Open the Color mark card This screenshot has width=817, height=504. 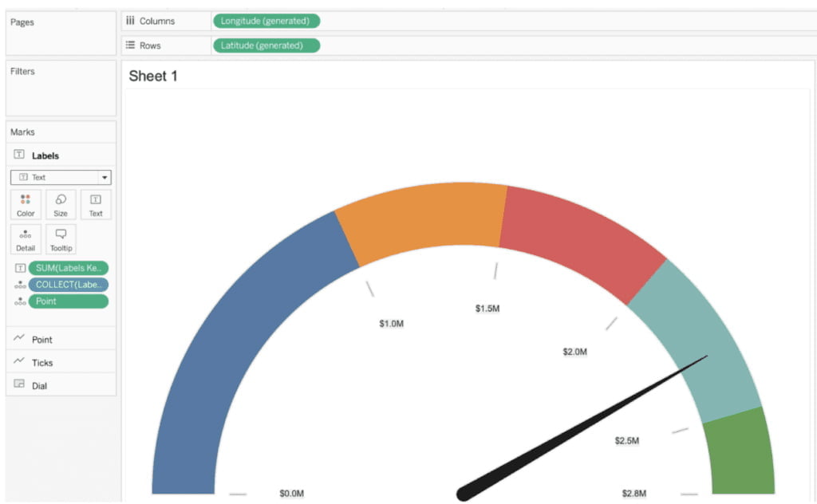pos(26,204)
